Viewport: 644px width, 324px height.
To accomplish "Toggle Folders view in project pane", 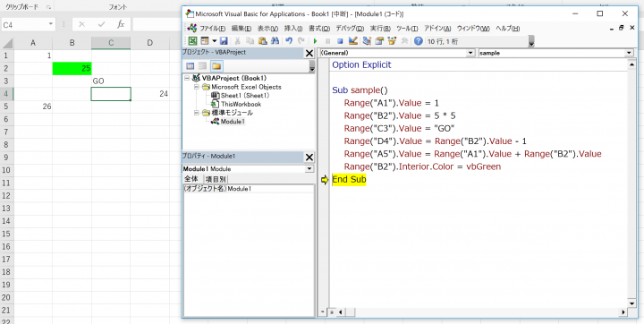I will click(216, 66).
